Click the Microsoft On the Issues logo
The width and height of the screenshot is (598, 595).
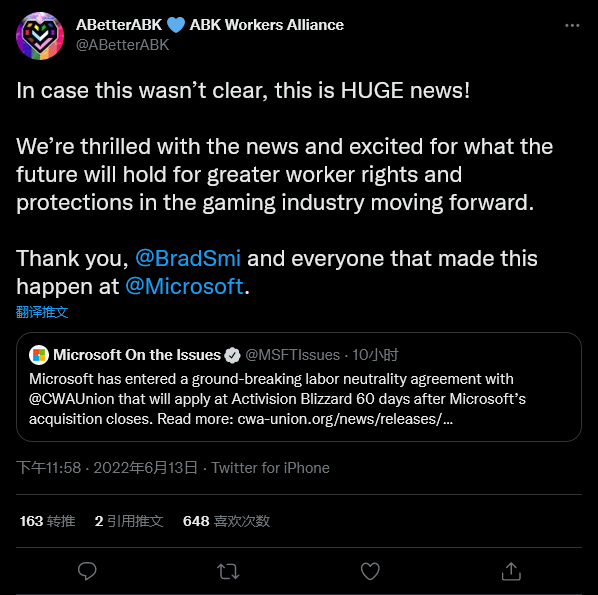pos(39,355)
